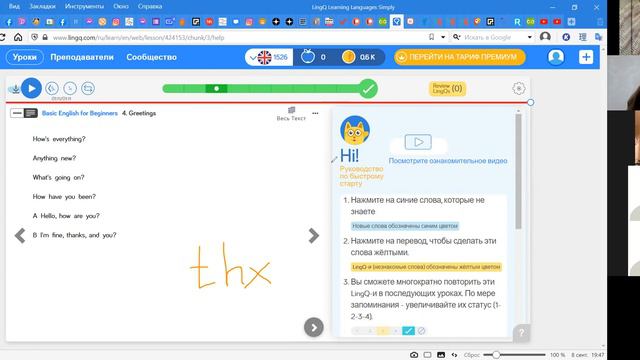Image resolution: width=640 pixels, height=360 pixels.
Task: Expand the English language flag selector
Action: [x=269, y=57]
